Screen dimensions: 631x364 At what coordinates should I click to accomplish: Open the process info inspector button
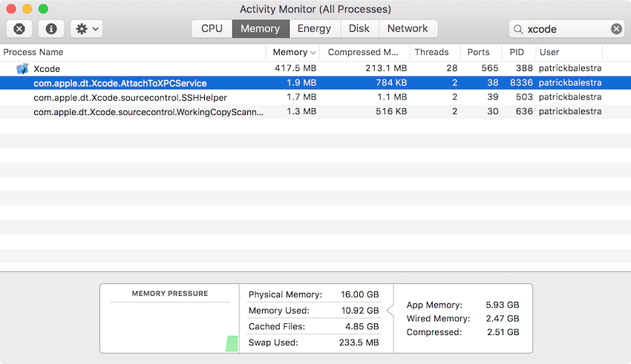[x=51, y=29]
